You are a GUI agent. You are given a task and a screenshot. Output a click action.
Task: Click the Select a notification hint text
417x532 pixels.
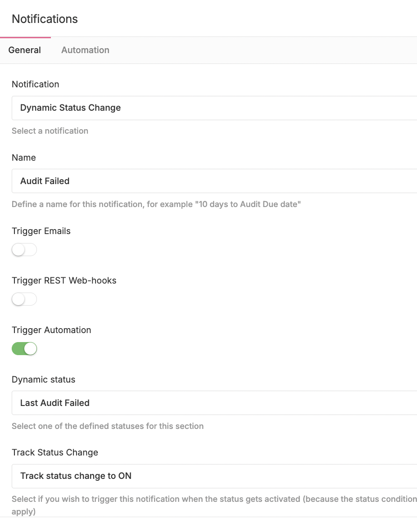(x=50, y=131)
